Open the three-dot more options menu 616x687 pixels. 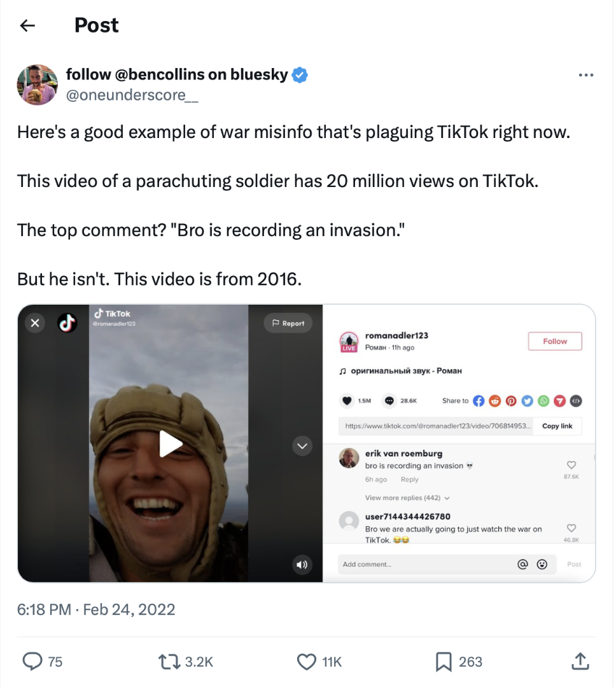pos(585,76)
